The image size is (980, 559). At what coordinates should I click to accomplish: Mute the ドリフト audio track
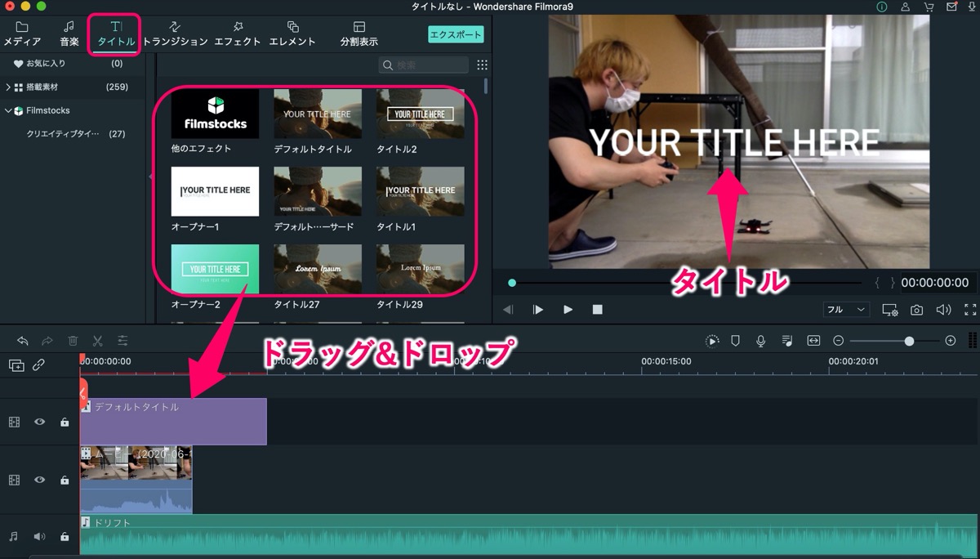(39, 537)
